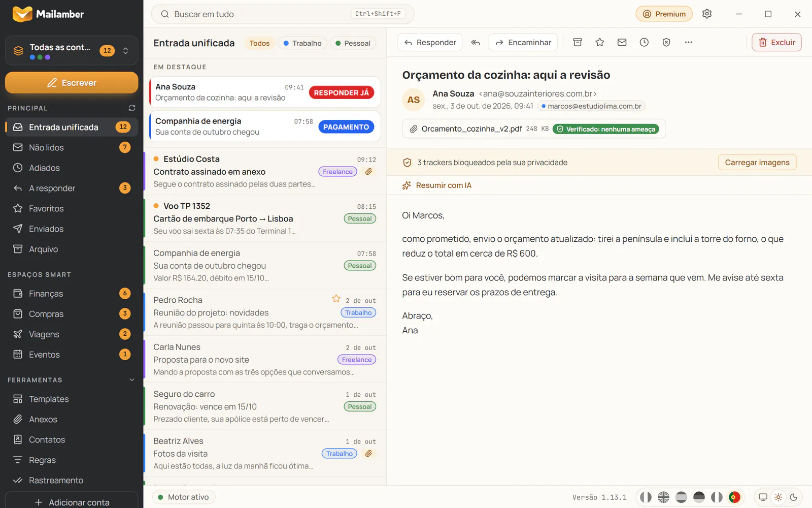Open the Rastreamento tool in sidebar
The width and height of the screenshot is (812, 508).
pyautogui.click(x=72, y=481)
